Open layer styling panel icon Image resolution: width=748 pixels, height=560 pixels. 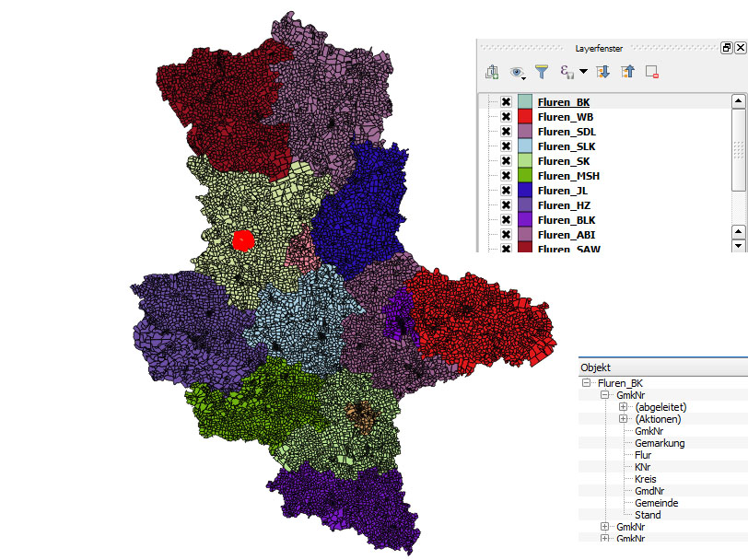[492, 72]
